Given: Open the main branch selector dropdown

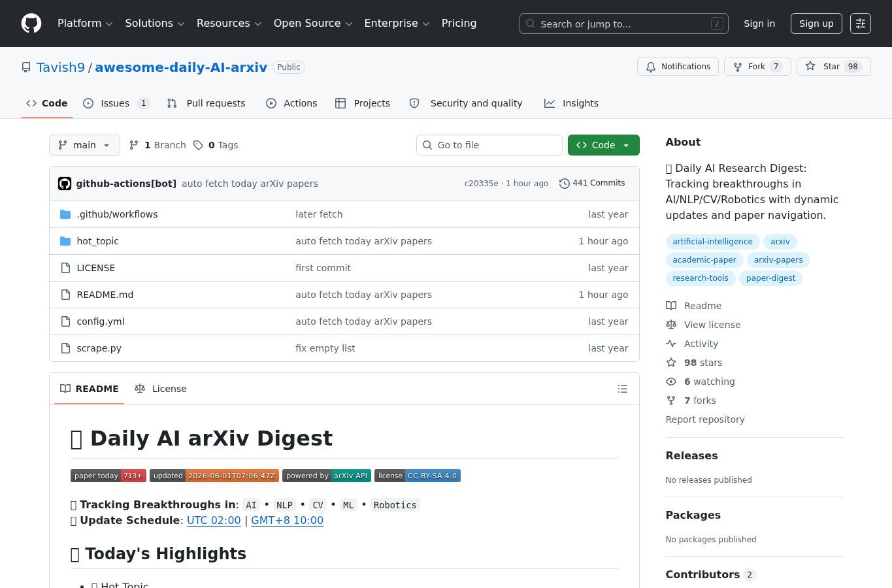Looking at the screenshot, I should 84,145.
